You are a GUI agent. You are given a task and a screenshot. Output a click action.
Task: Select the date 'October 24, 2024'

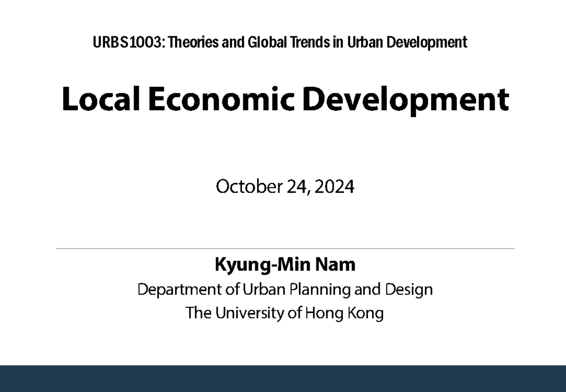[285, 187]
